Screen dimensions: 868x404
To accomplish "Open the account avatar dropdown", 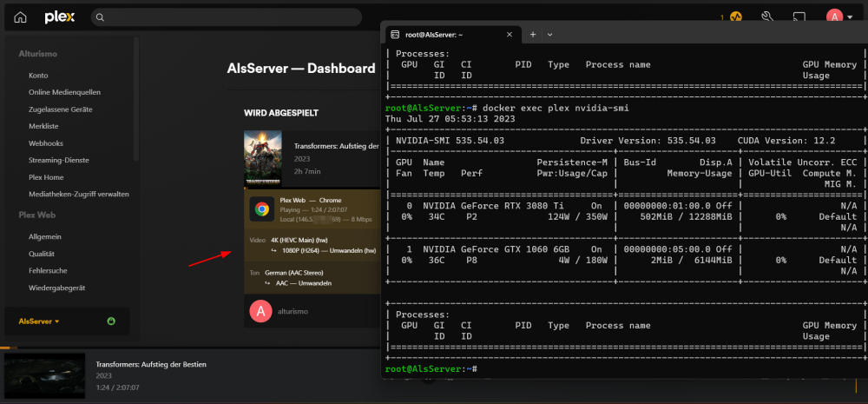I will coord(839,17).
